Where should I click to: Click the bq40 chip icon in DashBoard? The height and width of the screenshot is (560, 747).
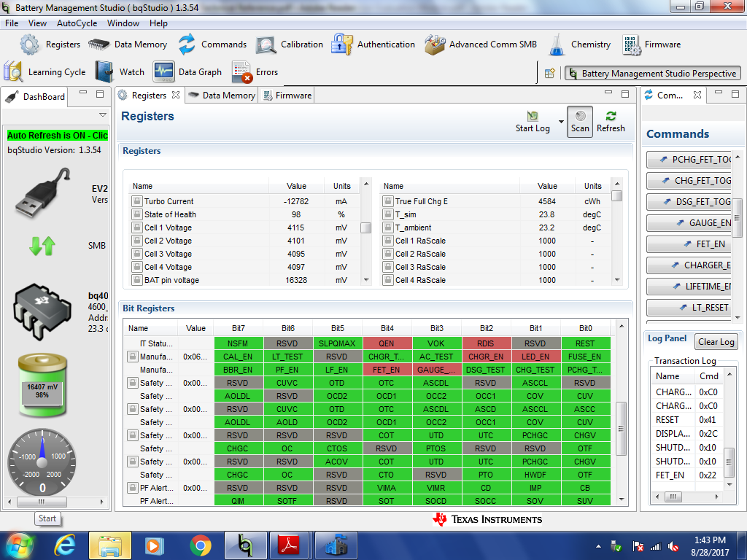click(x=43, y=311)
